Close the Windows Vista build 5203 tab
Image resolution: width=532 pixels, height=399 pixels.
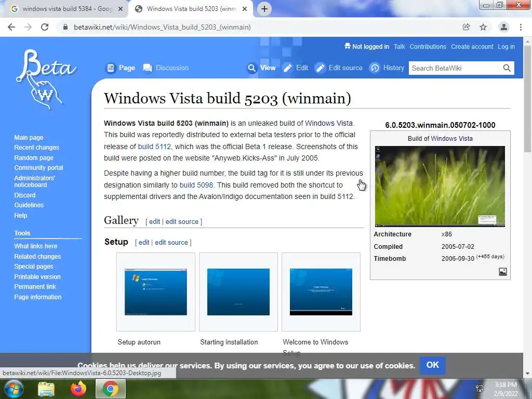pos(245,9)
